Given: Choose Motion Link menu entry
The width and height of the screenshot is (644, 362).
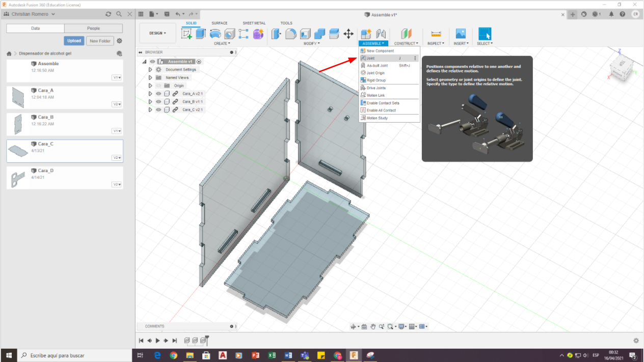Looking at the screenshot, I should (389, 95).
